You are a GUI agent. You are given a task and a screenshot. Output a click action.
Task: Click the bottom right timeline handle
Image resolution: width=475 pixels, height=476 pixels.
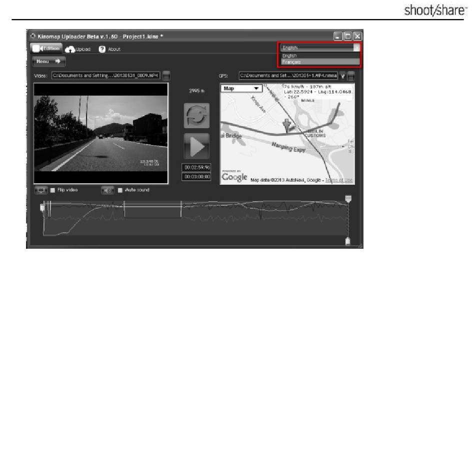(x=348, y=241)
